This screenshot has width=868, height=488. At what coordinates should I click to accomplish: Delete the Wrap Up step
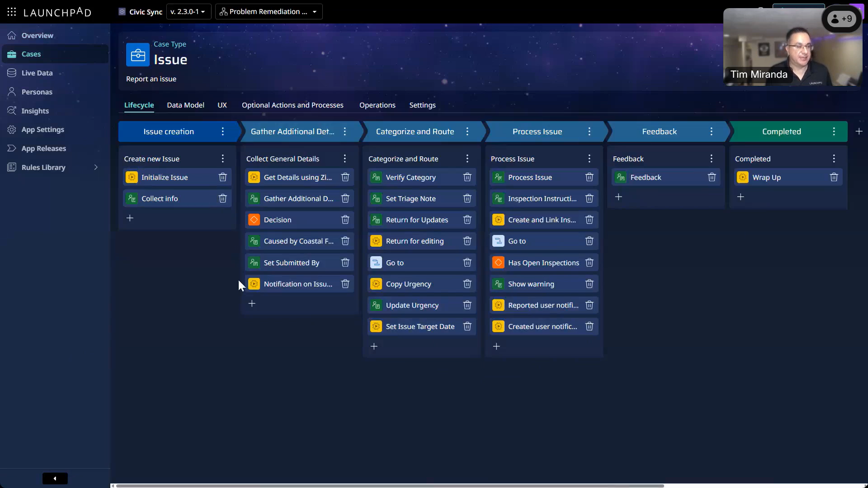(x=834, y=177)
